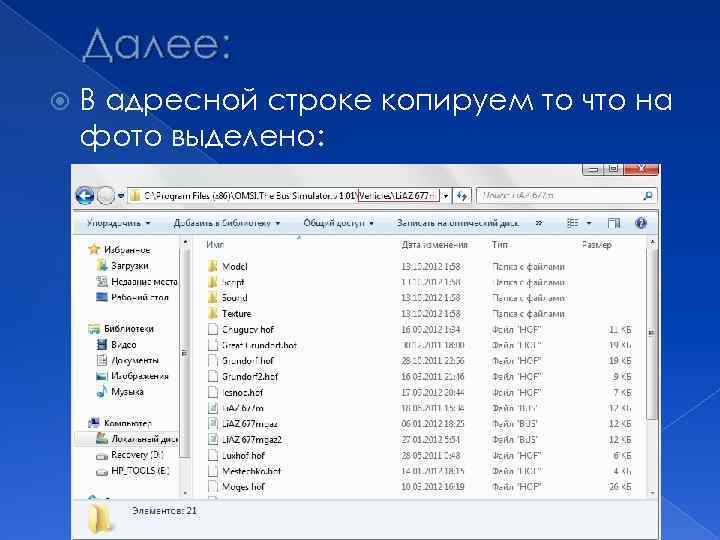Viewport: 720px width, 540px height.
Task: Select the Chuguev.hof file icon
Action: pos(213,329)
